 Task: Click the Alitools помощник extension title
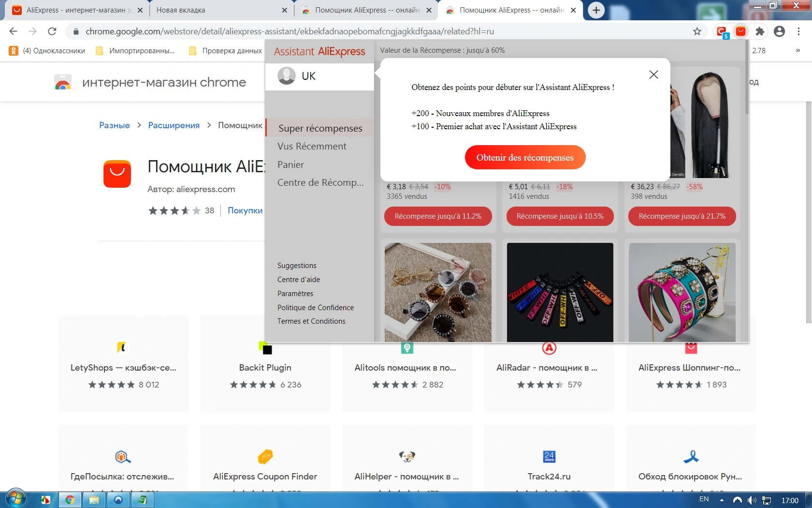click(405, 368)
